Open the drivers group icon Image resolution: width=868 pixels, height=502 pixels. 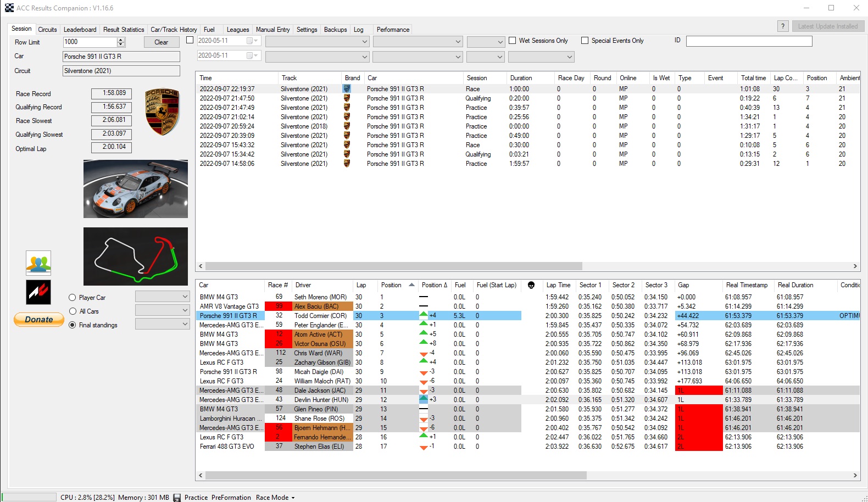[x=38, y=263]
